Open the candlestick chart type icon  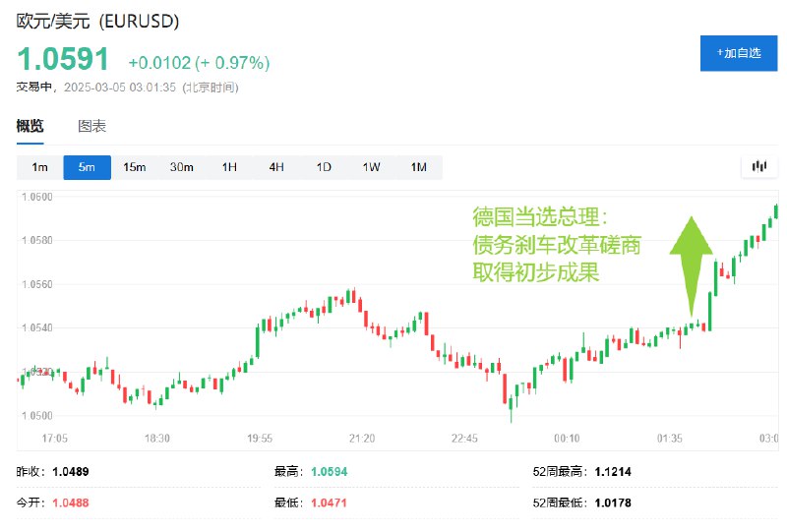tap(759, 166)
